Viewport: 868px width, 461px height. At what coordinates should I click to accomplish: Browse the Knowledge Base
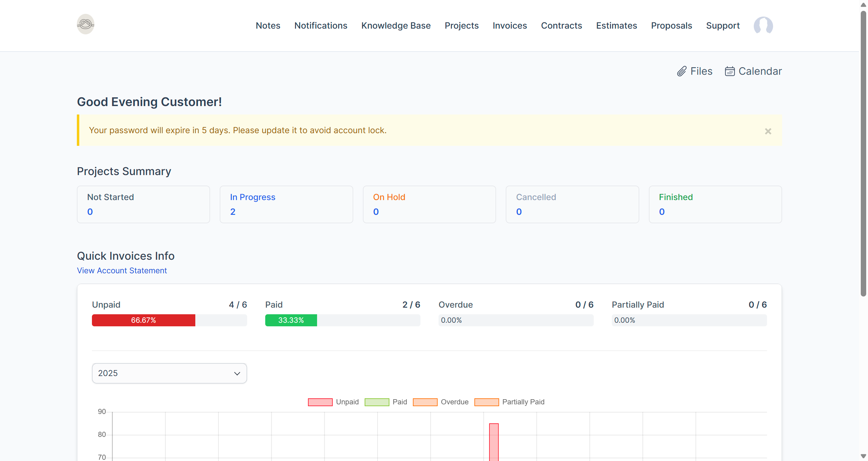point(396,25)
